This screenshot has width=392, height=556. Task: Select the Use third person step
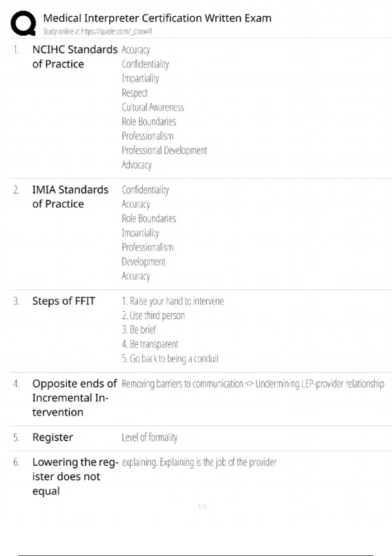pyautogui.click(x=153, y=315)
